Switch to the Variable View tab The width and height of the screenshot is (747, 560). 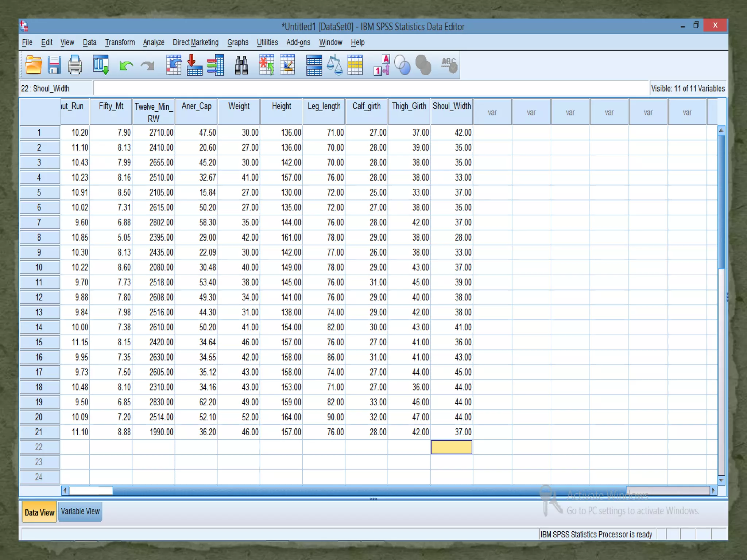tap(80, 512)
